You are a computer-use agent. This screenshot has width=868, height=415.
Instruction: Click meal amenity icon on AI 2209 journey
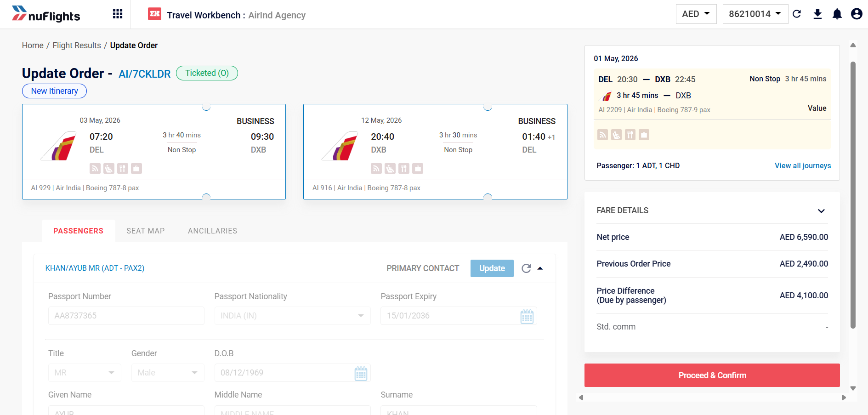click(x=630, y=135)
